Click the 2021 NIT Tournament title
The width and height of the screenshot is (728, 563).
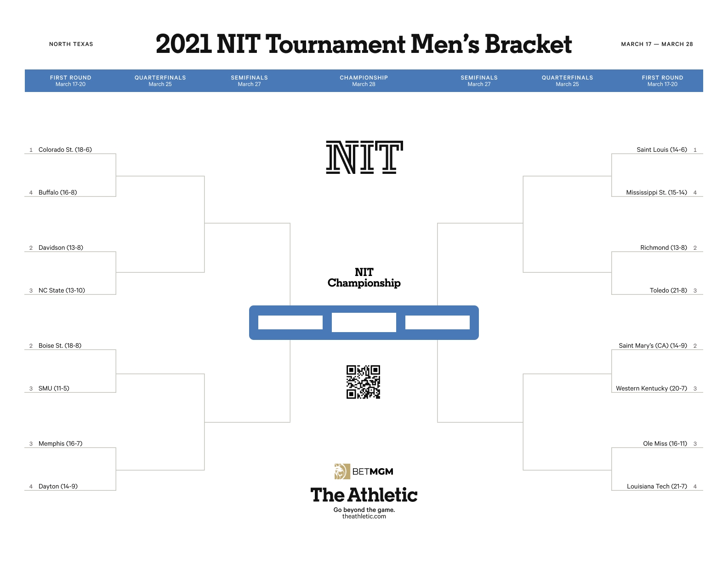[x=364, y=44]
